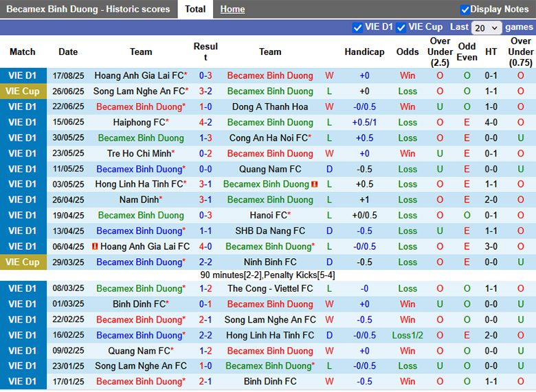Open Tre Ho Chi Minh* team link
Viewport: 536px width, 392px height.
(x=141, y=153)
